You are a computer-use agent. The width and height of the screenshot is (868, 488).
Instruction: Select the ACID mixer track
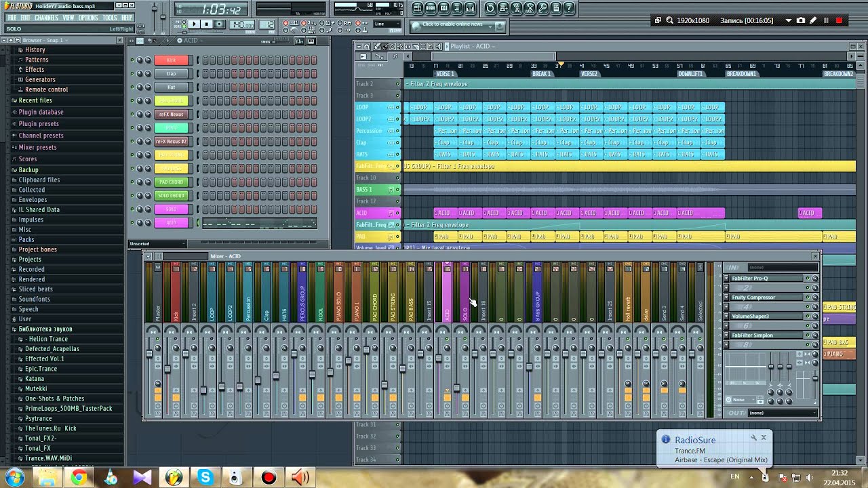(447, 291)
